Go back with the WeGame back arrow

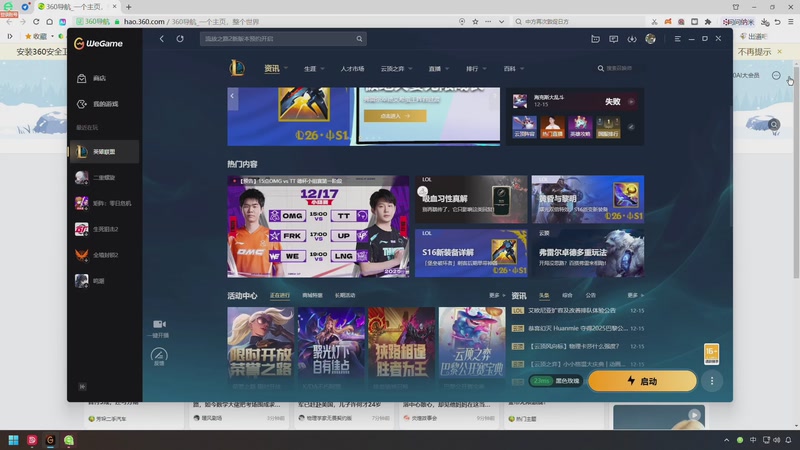click(x=162, y=39)
